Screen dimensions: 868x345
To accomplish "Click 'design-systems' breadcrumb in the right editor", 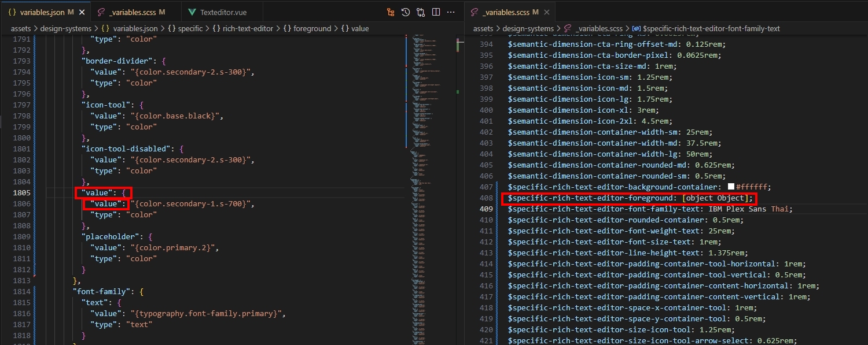I will (528, 28).
